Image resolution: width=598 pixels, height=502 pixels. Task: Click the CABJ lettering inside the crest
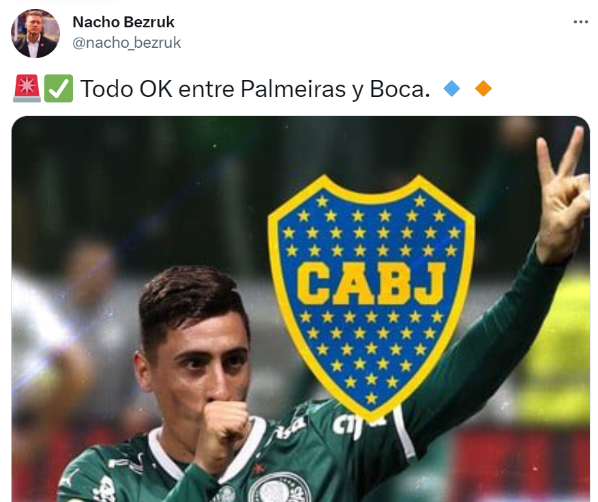(x=371, y=283)
